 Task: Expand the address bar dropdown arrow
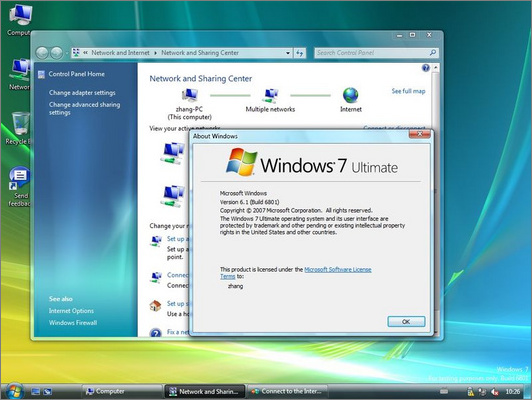click(x=288, y=53)
